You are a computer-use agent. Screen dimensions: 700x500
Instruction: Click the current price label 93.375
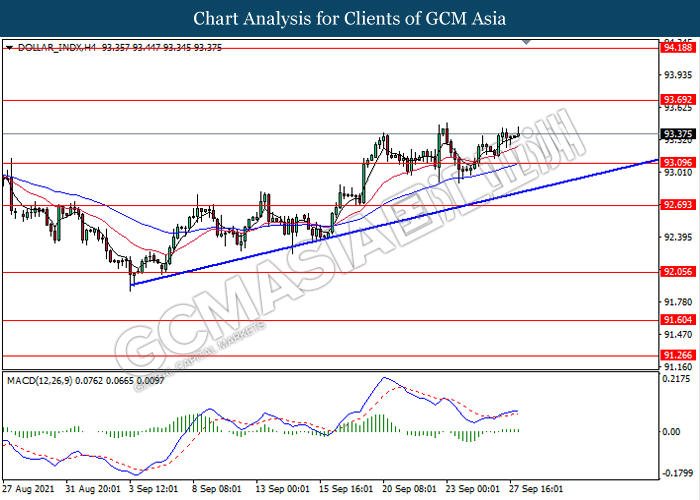[x=677, y=134]
